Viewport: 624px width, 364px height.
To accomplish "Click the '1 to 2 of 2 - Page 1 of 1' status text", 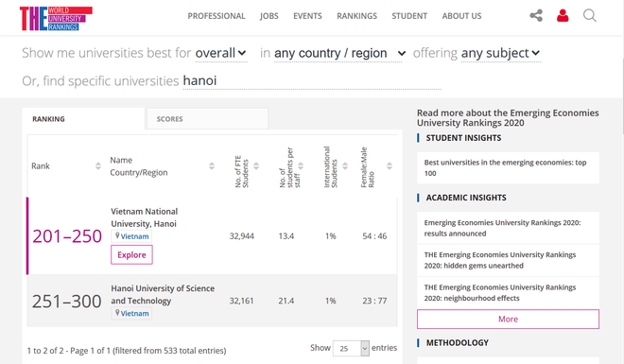I will pos(127,351).
